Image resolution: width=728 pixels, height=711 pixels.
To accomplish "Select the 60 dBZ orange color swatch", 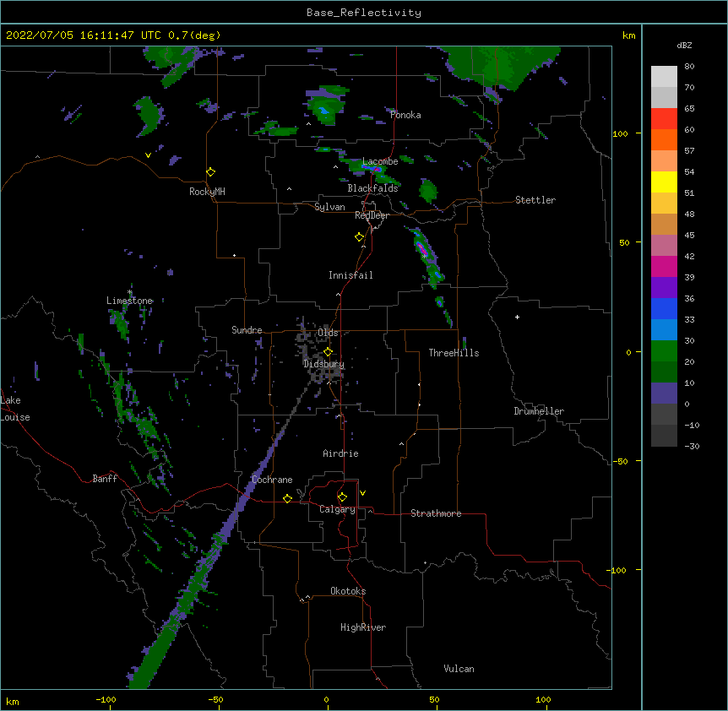I will coord(664,139).
